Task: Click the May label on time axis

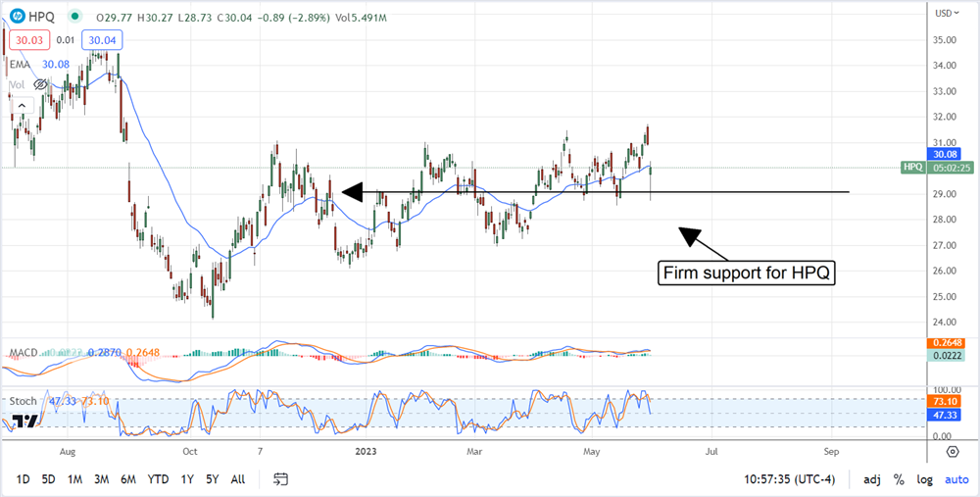Action: (591, 451)
